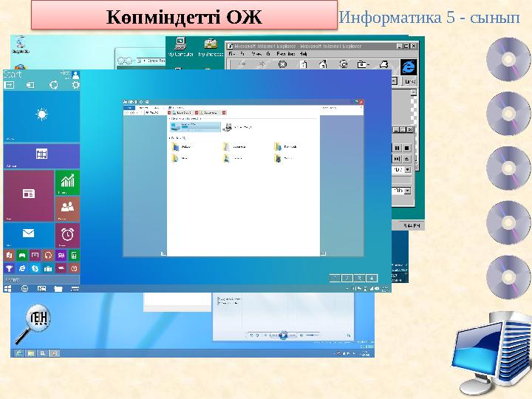
Task: Open the Calendar tile in Start menu
Action: click(x=41, y=156)
